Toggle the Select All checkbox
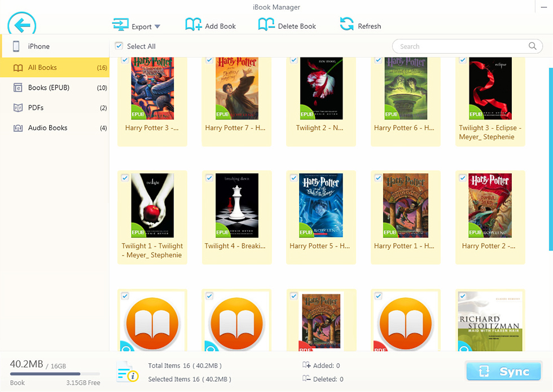This screenshot has height=392, width=553. click(x=119, y=46)
